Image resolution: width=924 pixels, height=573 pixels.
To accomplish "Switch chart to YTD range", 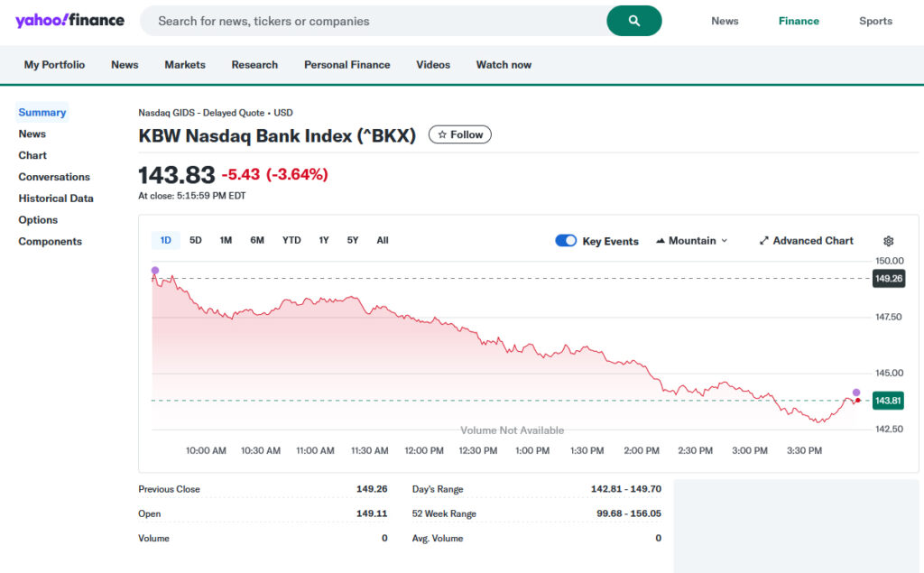I will click(291, 240).
